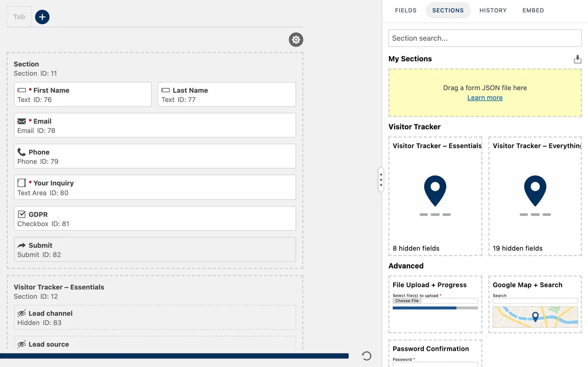Click the First Name text field icon
Screen dimensions: 588x367
click(22, 90)
